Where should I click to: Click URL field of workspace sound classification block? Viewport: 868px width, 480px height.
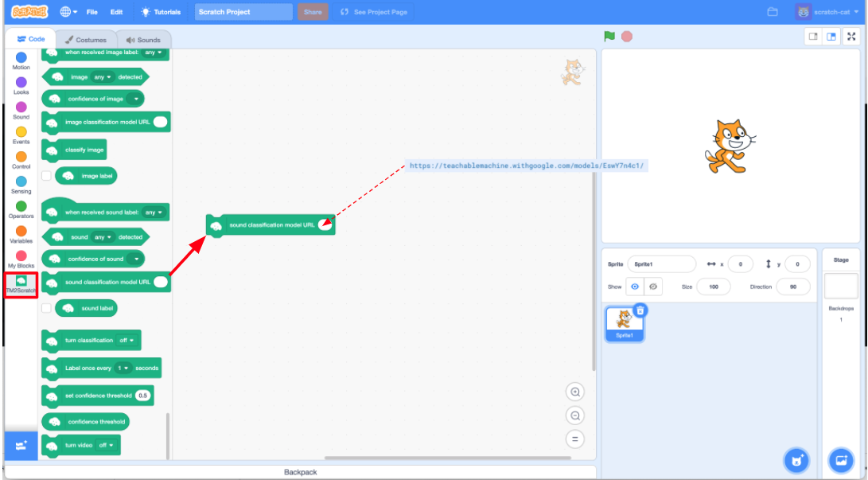[x=325, y=224]
